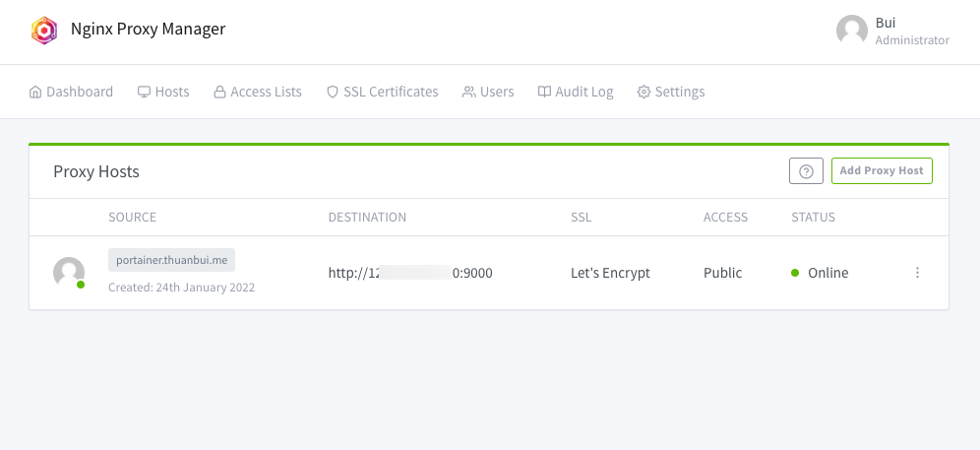Click the STATUS column header
This screenshot has width=980, height=450.
point(813,218)
